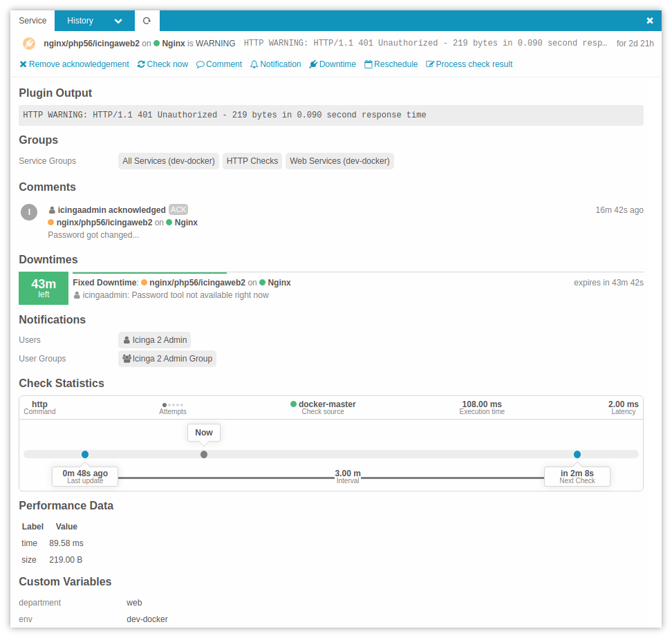Open Nginx host link in comment entry
The height and width of the screenshot is (638, 672).
click(x=186, y=223)
